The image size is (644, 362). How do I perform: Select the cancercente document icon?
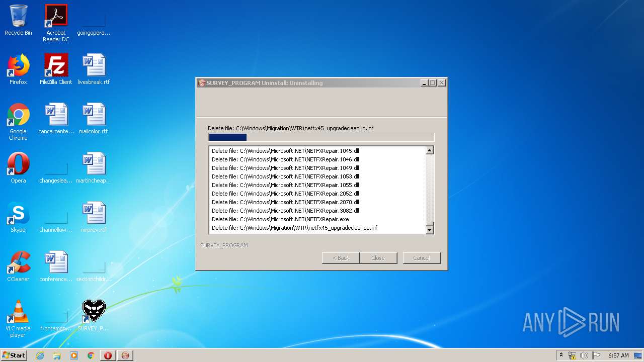(x=56, y=119)
